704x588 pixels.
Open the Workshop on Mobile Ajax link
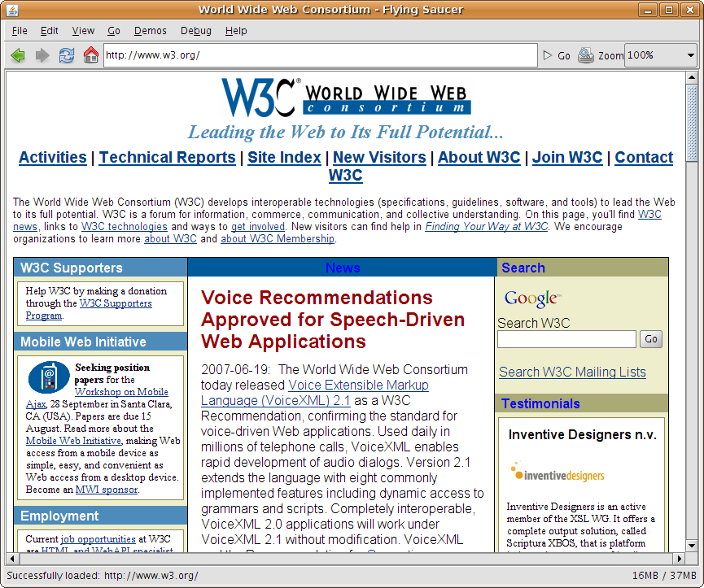121,392
